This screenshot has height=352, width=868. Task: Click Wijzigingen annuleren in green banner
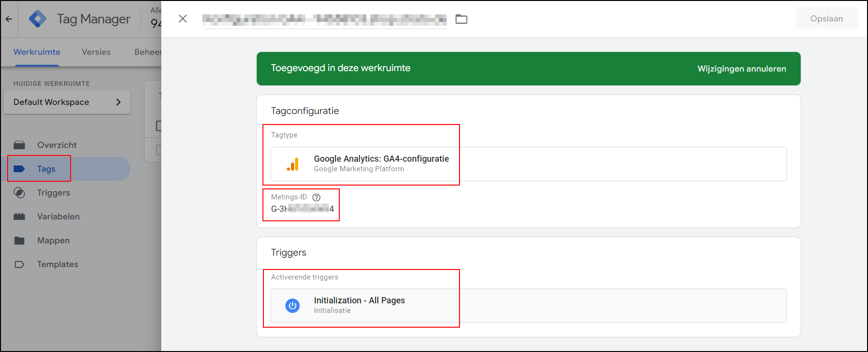[x=742, y=69]
